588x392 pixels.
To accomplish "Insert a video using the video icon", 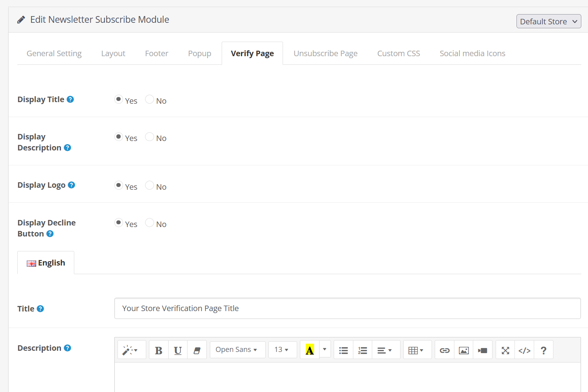I will point(482,350).
